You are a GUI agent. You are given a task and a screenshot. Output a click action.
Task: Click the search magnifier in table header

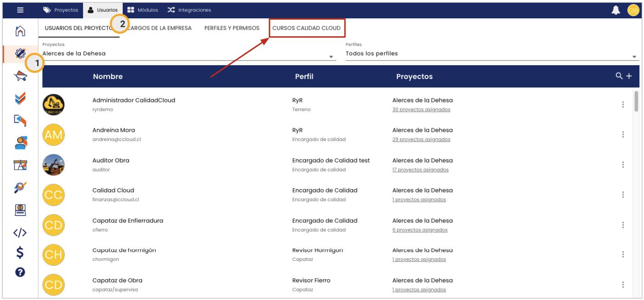coord(619,76)
